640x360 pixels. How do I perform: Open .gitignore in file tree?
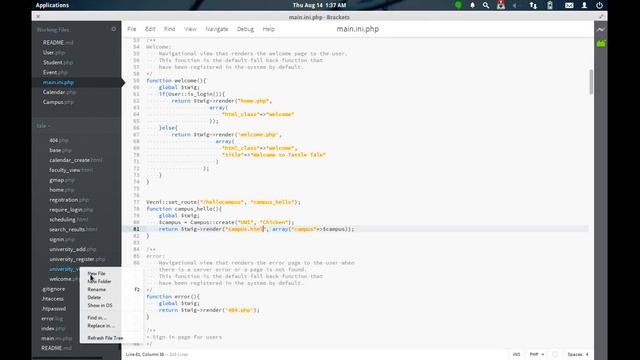point(53,289)
